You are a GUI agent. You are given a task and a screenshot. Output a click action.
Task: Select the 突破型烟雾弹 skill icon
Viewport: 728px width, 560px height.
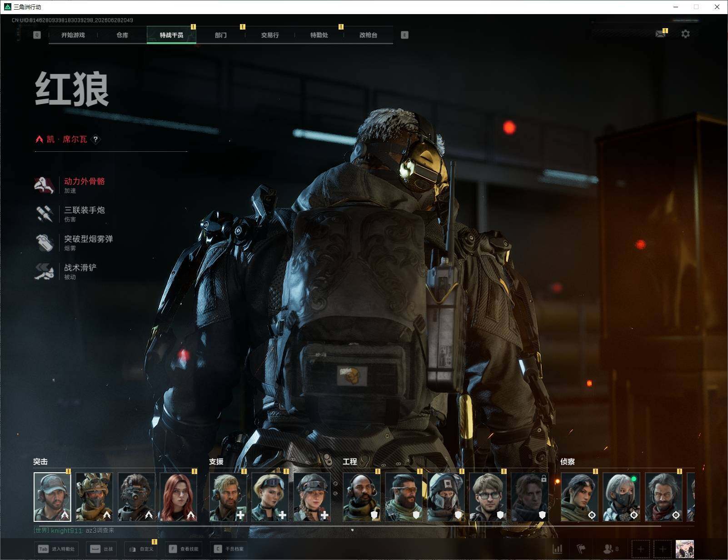(x=44, y=242)
